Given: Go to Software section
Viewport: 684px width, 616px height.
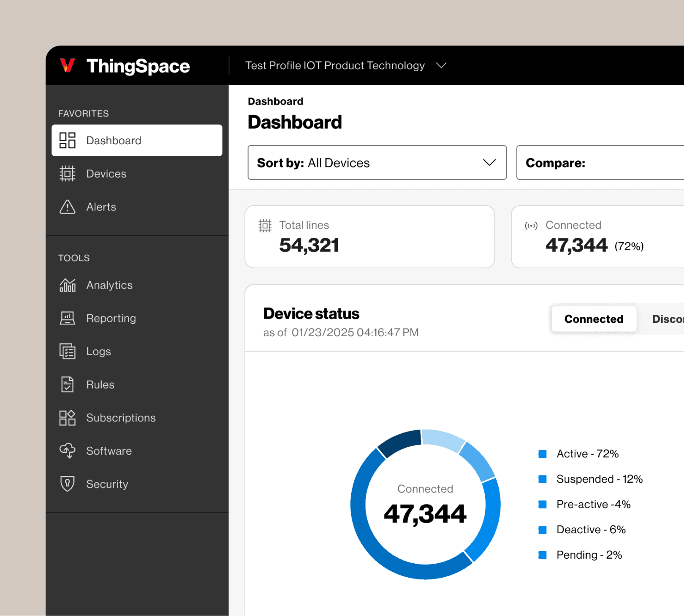Looking at the screenshot, I should coord(137,451).
